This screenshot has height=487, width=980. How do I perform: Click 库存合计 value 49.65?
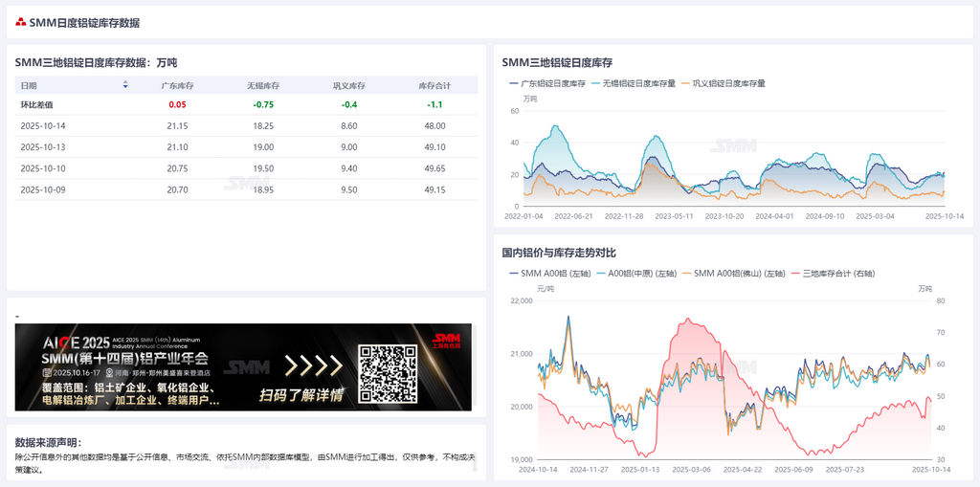point(435,168)
